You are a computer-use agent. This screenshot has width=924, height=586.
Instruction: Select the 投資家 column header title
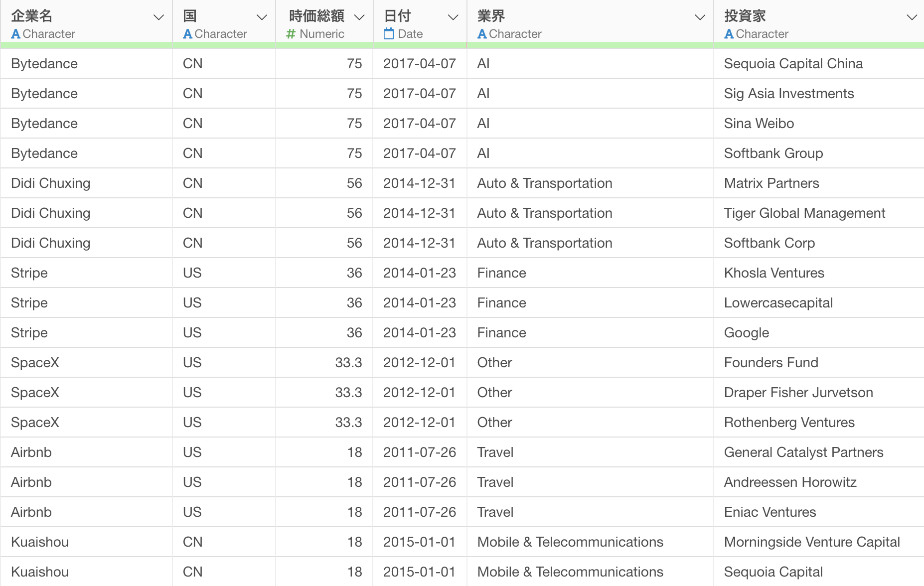(x=745, y=16)
